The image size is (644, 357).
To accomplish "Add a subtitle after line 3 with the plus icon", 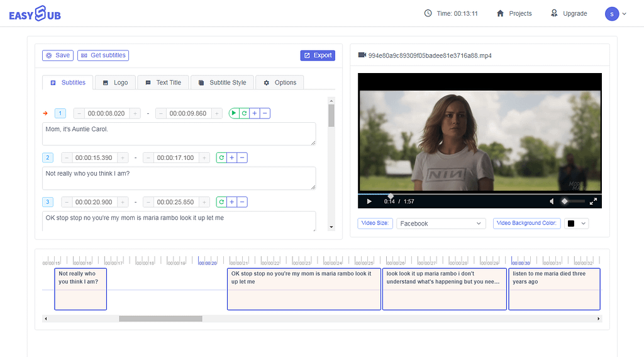I will [231, 202].
